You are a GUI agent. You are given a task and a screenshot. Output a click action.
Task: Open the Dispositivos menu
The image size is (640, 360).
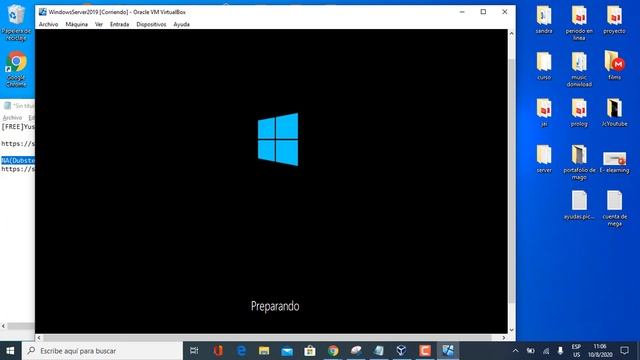(x=151, y=24)
